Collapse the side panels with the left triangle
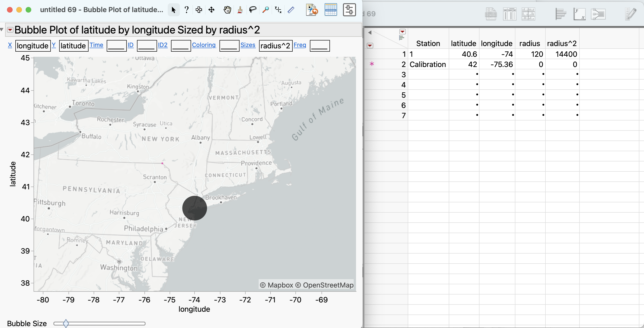Viewport: 644px width, 328px height. (370, 32)
